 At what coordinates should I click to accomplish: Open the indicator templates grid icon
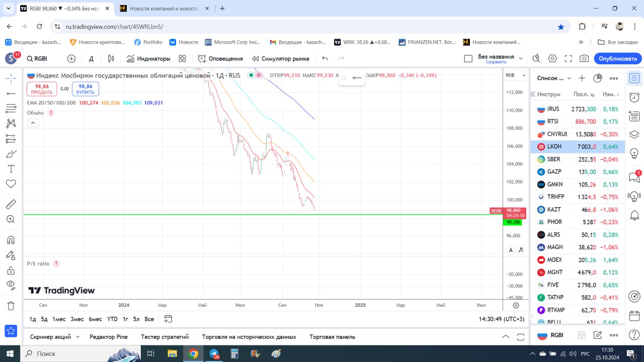[182, 58]
